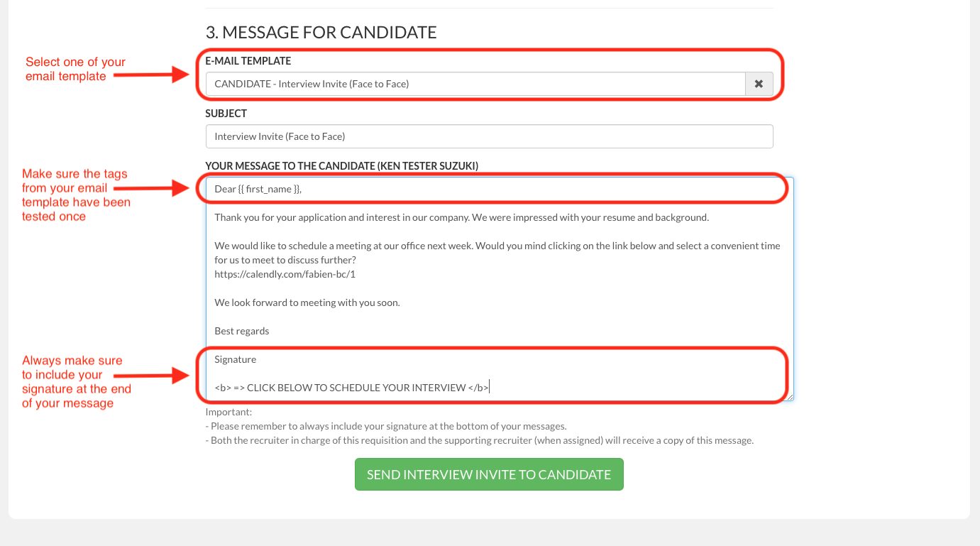Image resolution: width=980 pixels, height=546 pixels.
Task: Click "We look forward to meeting with you soon" line
Action: coord(307,302)
